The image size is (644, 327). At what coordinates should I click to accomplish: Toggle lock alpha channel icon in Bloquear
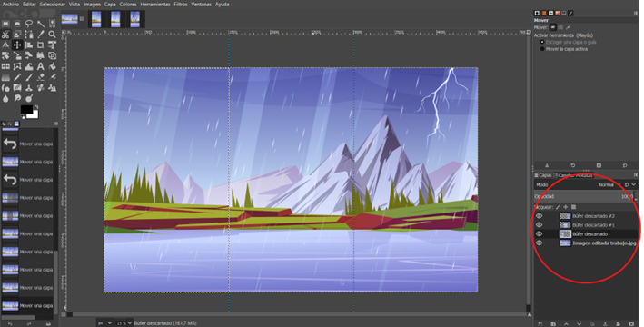pos(574,207)
